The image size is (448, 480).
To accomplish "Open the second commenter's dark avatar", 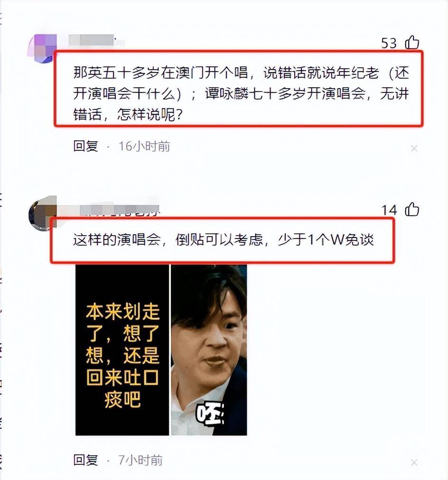I will tap(42, 213).
